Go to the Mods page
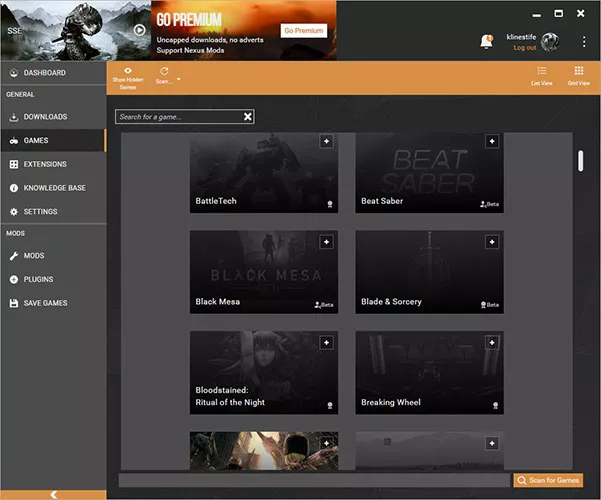 pos(53,255)
